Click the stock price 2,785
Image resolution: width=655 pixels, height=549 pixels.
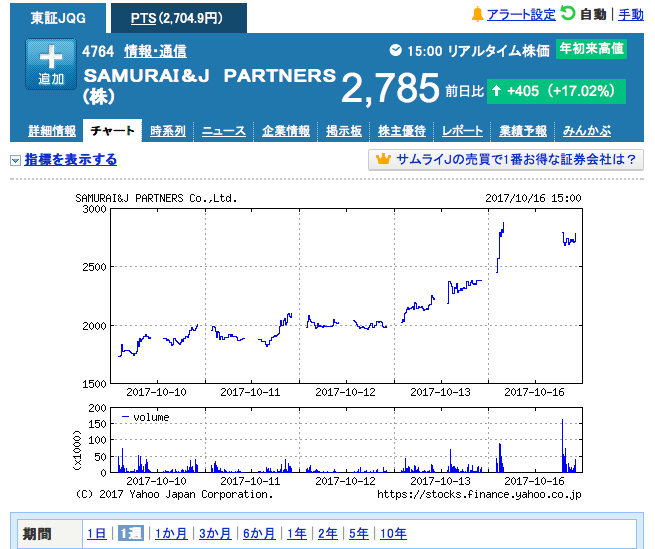390,88
